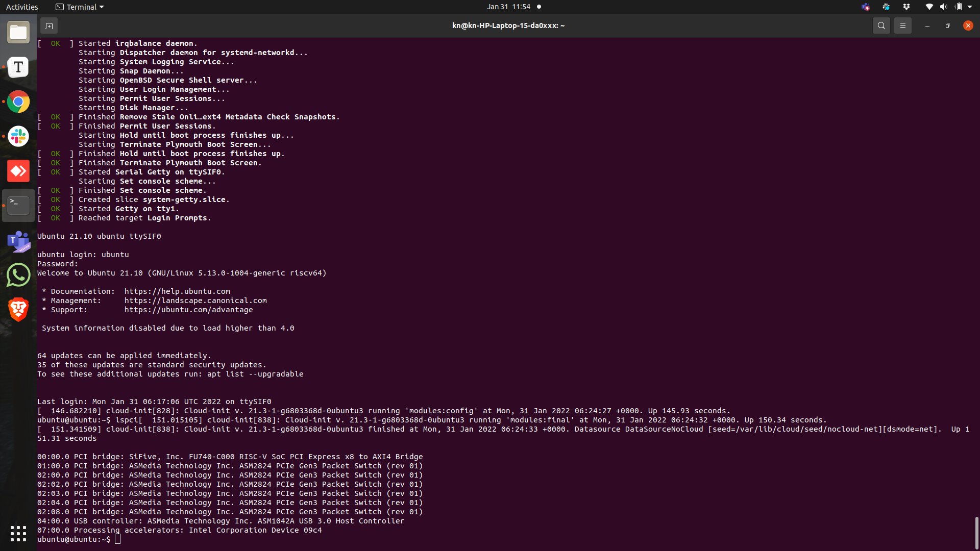980x551 pixels.
Task: Open the red AnyDesk dock icon
Action: (x=18, y=171)
